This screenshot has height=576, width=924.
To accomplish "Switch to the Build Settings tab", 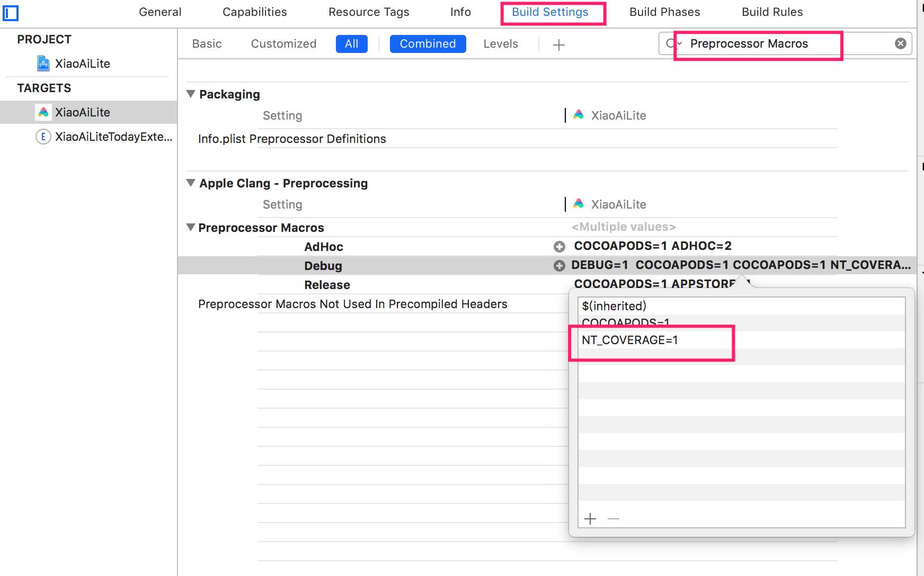I will [x=550, y=12].
